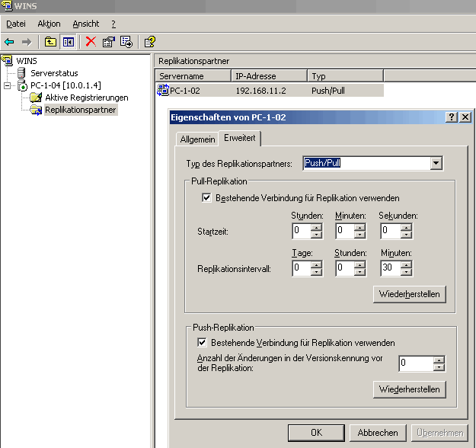Increase Startzeit Minuten spinner
The image size is (476, 448).
pos(359,227)
